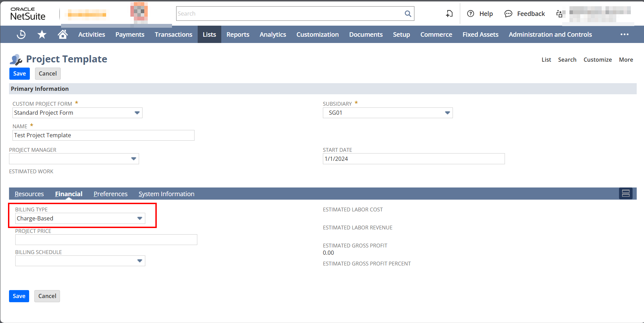
Task: Switch to the Preferences subtab
Action: 110,194
